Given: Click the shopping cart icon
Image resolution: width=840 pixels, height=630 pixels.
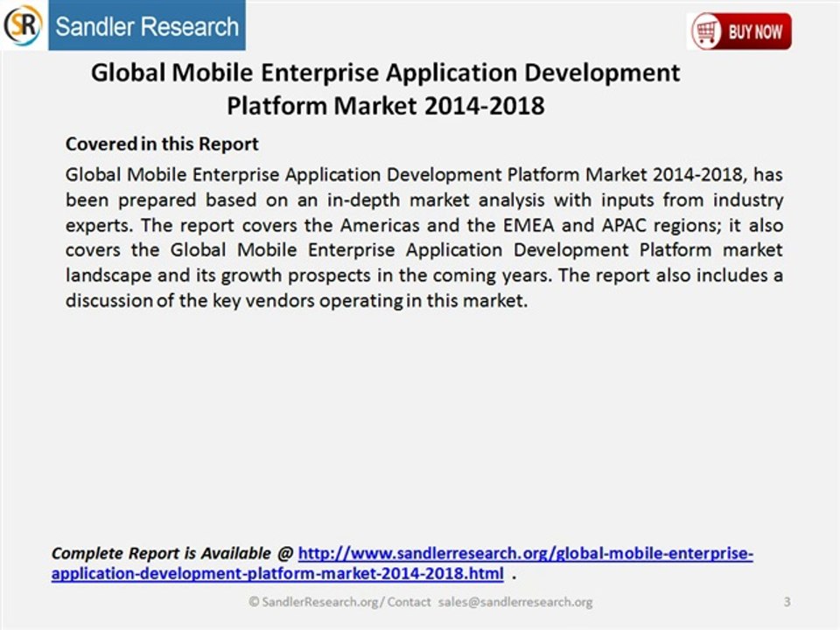Looking at the screenshot, I should pos(706,31).
